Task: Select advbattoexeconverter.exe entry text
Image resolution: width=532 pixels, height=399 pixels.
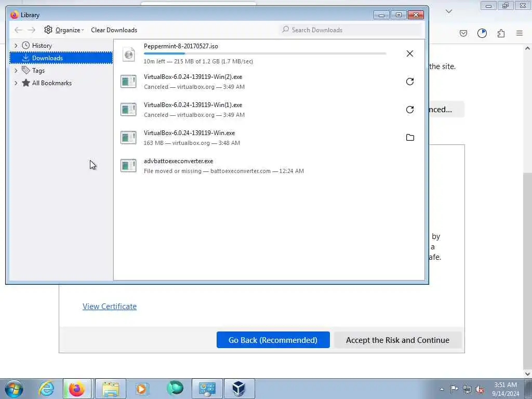Action: point(179,161)
